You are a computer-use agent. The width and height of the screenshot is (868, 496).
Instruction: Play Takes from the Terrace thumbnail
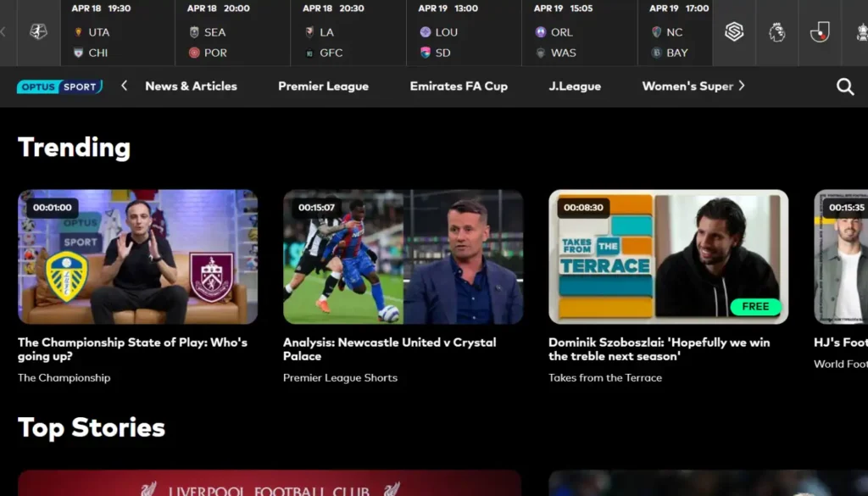click(669, 257)
